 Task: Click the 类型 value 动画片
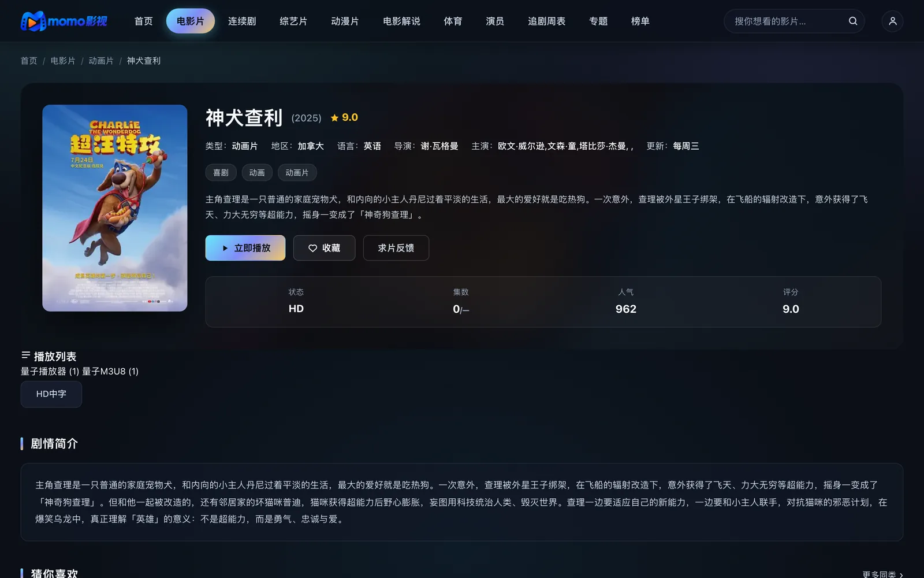point(245,146)
